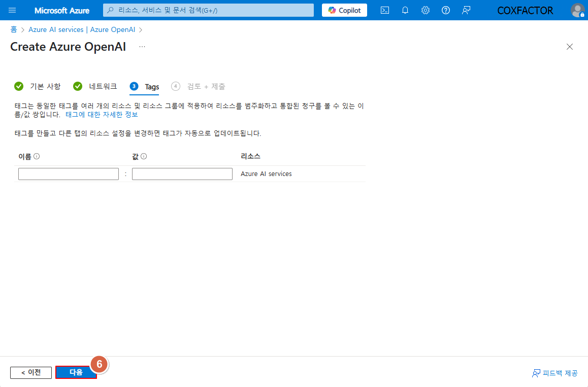The height and width of the screenshot is (387, 588).
Task: Click the Create Azure OpenAI title
Action: tap(68, 47)
